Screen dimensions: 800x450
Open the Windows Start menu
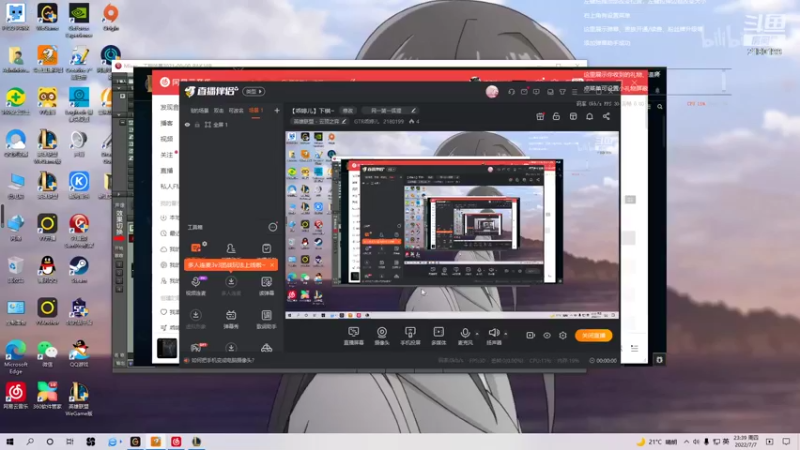(x=10, y=441)
